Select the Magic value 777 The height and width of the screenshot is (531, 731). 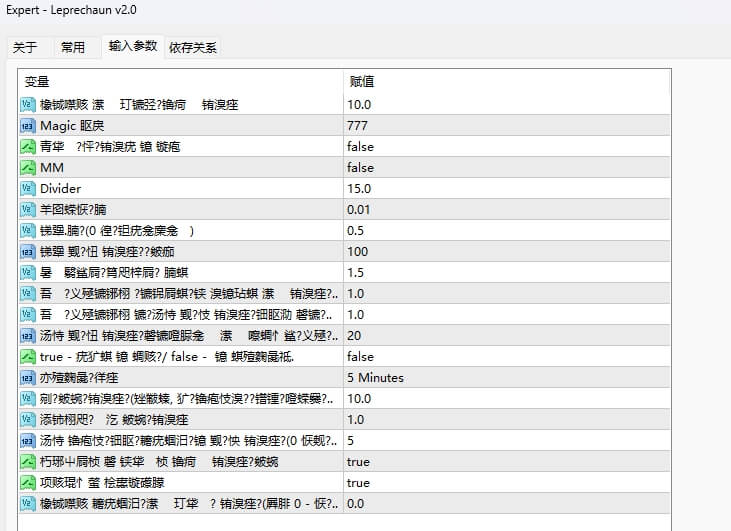(x=507, y=126)
